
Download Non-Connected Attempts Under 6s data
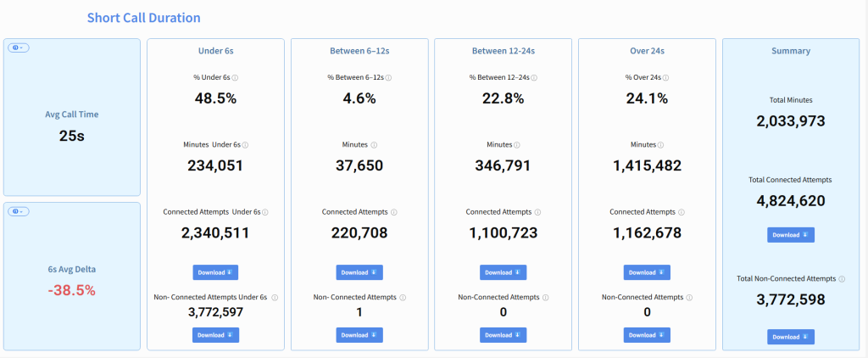(215, 335)
